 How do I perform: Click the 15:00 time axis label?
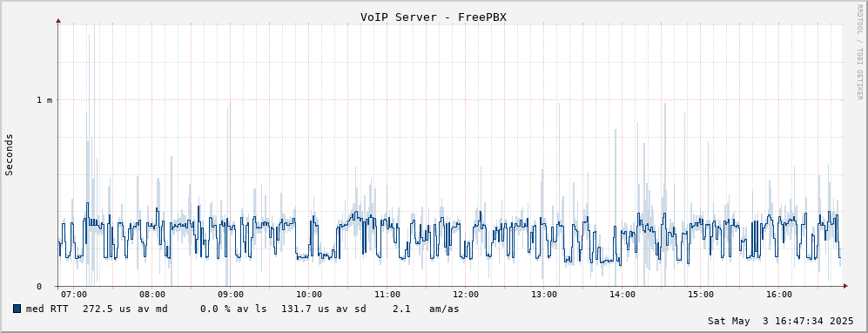pyautogui.click(x=701, y=295)
